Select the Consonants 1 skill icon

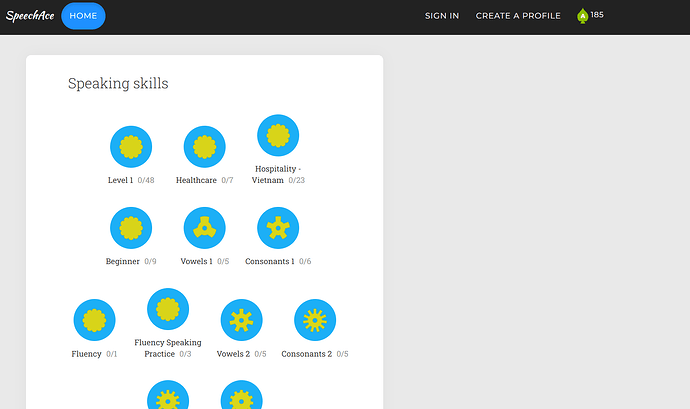pos(278,228)
